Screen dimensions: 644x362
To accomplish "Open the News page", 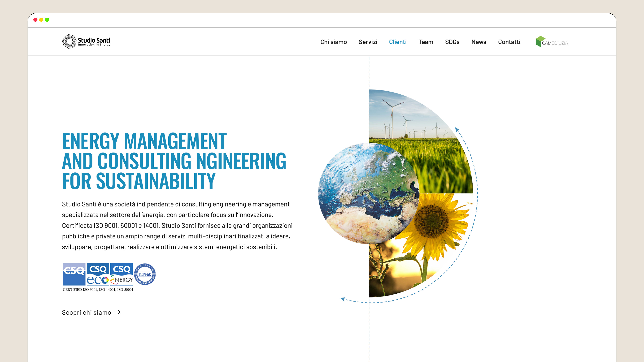I will coord(478,42).
